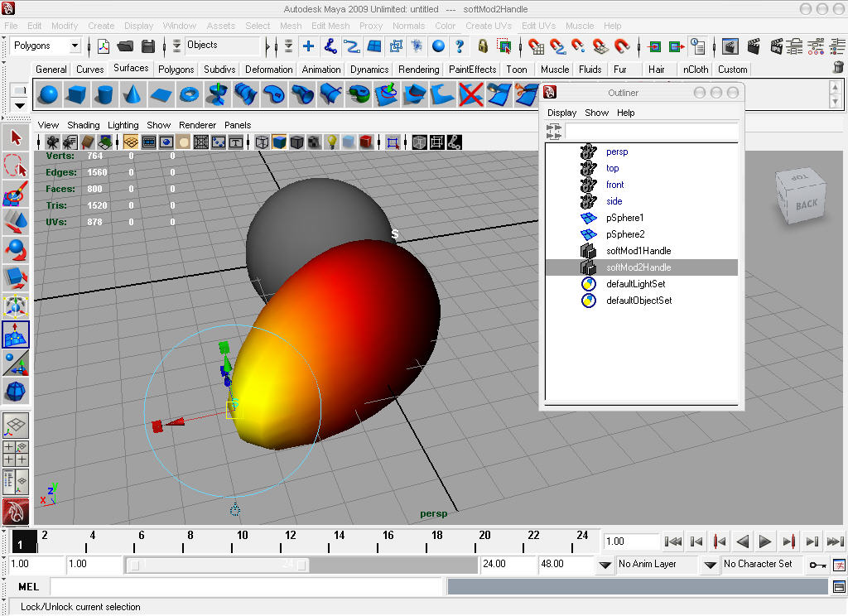Create a NURBS cylinder from the shelf
The image size is (848, 616).
coord(104,94)
